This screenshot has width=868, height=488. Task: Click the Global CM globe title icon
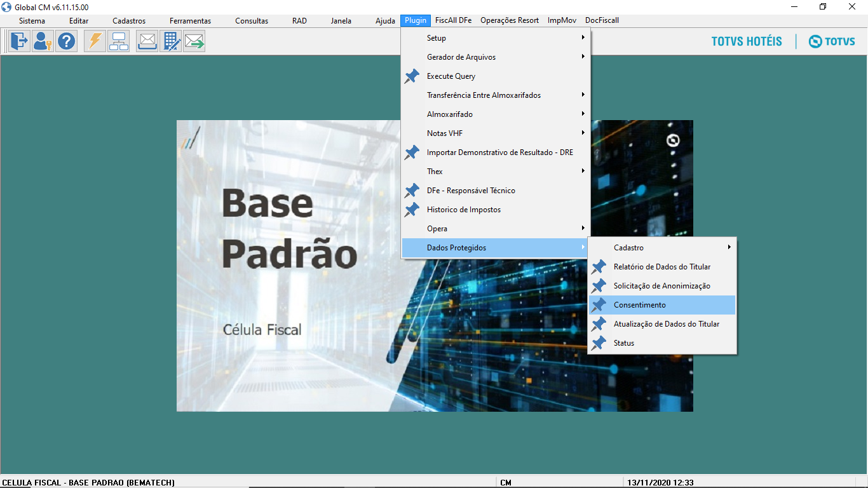7,7
